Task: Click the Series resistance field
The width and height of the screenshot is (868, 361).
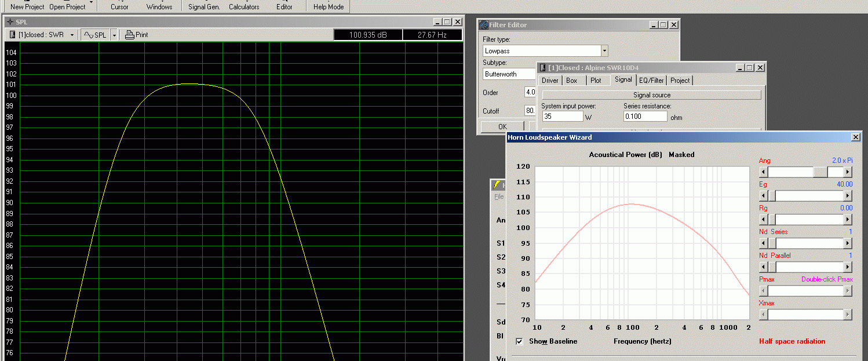Action: [x=645, y=116]
